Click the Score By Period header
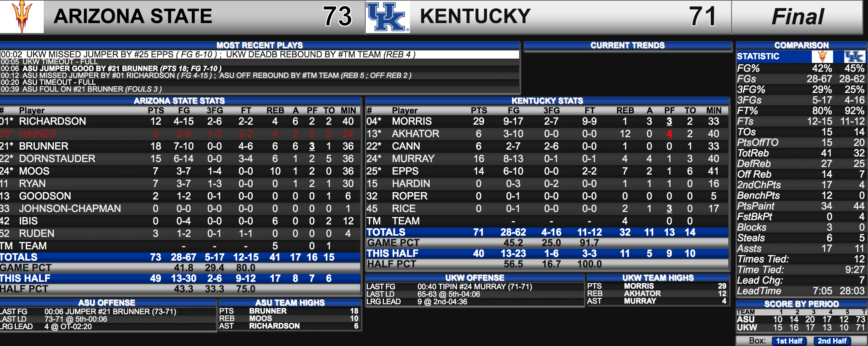The image size is (868, 346). [801, 304]
